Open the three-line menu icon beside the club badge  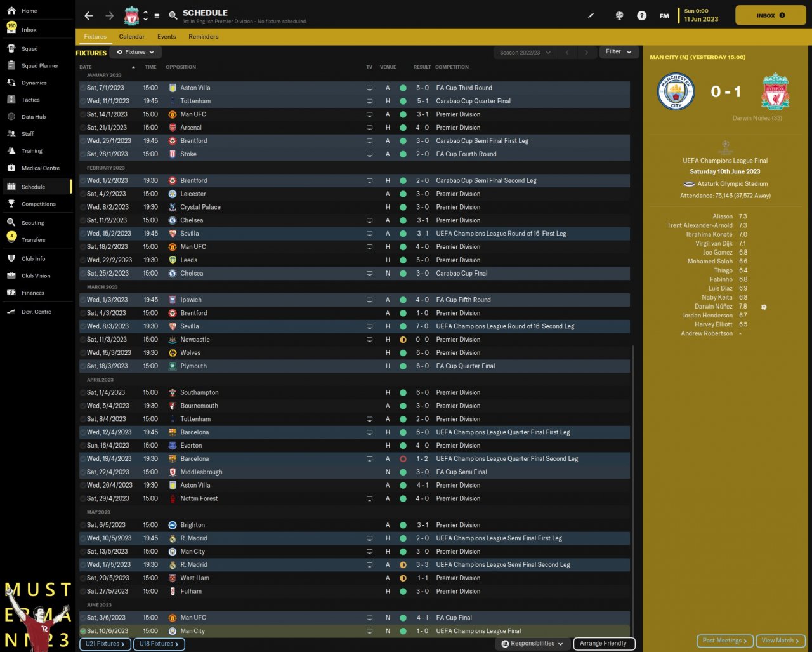coord(157,15)
